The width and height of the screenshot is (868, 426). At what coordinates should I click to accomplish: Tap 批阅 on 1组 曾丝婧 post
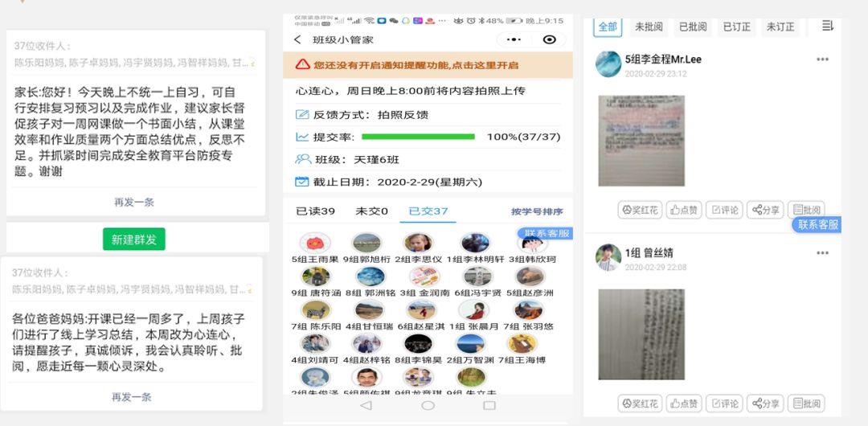(x=806, y=403)
